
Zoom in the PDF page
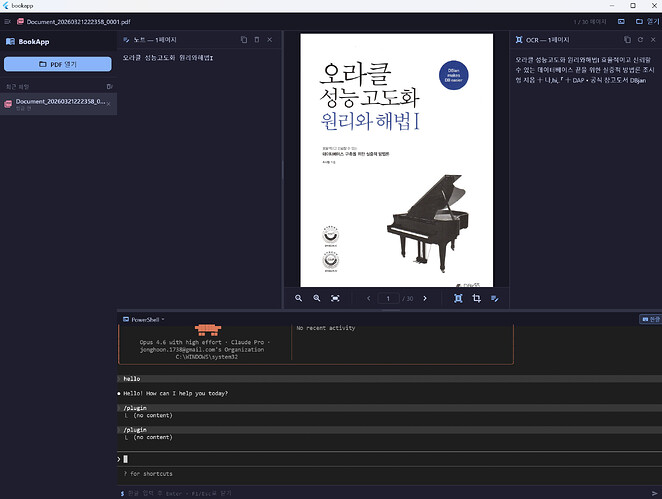pos(317,298)
